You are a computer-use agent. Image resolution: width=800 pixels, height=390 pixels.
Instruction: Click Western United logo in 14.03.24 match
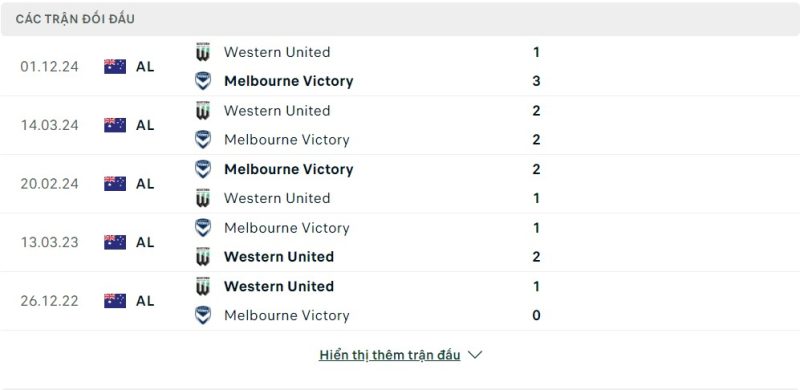pyautogui.click(x=203, y=111)
